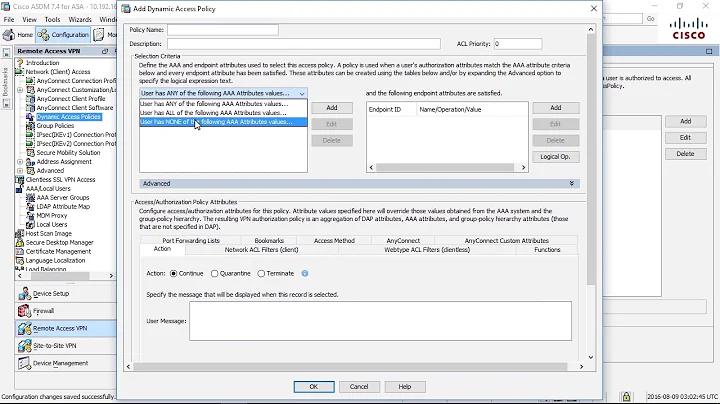Click the Local Users tree icon
Screen dimensions: 720x404
tap(30, 224)
